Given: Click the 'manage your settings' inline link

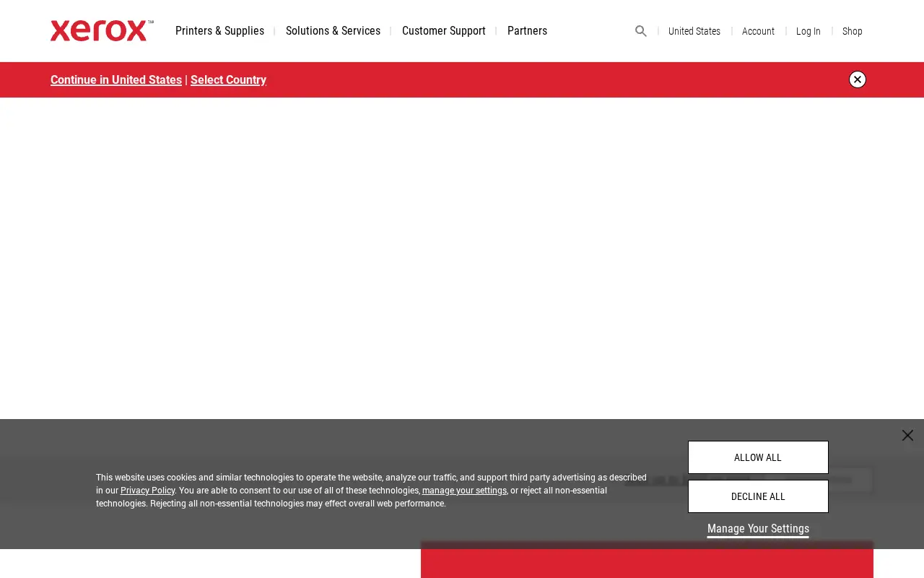Looking at the screenshot, I should click(x=464, y=491).
